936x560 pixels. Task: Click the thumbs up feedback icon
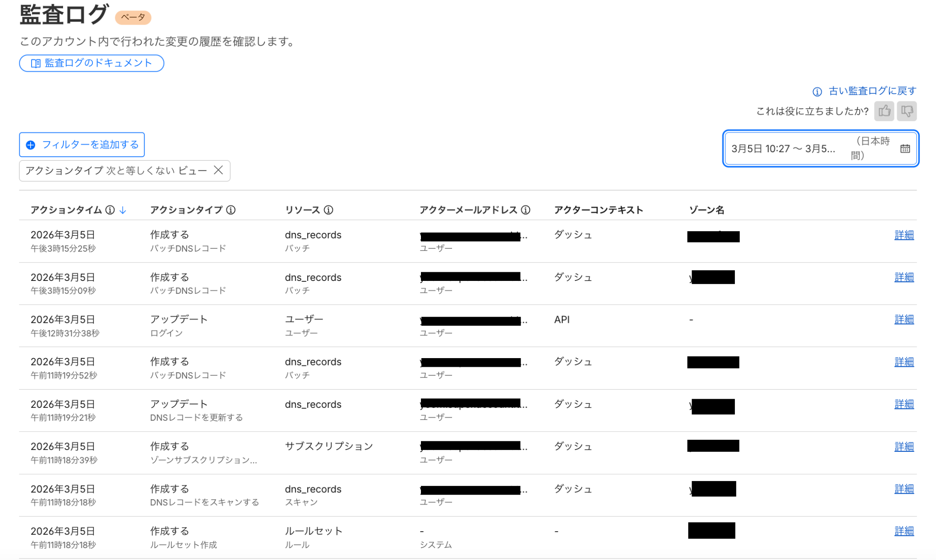884,111
